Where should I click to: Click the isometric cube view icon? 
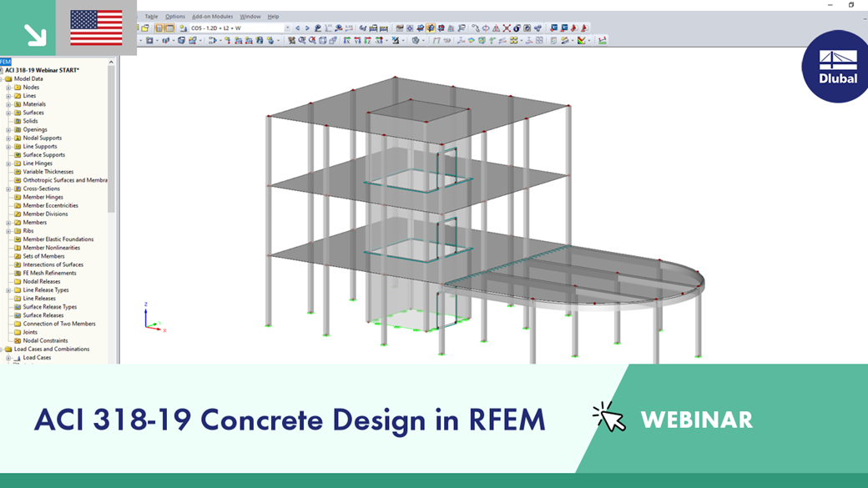[x=323, y=40]
